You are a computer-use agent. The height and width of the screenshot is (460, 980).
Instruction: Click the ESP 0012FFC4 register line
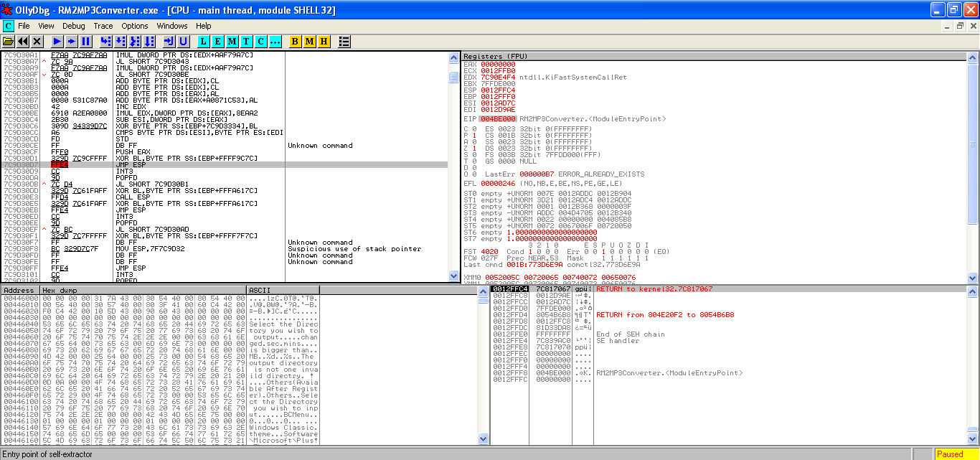[x=489, y=90]
